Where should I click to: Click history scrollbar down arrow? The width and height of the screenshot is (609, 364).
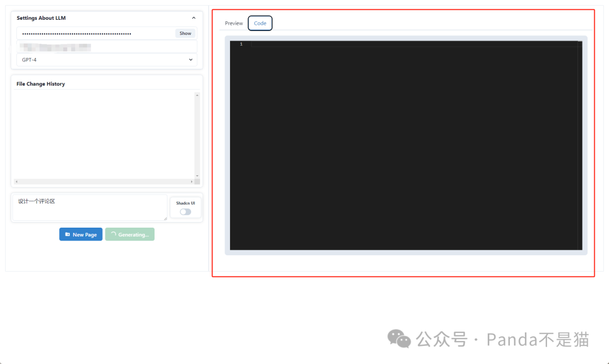coord(197,176)
